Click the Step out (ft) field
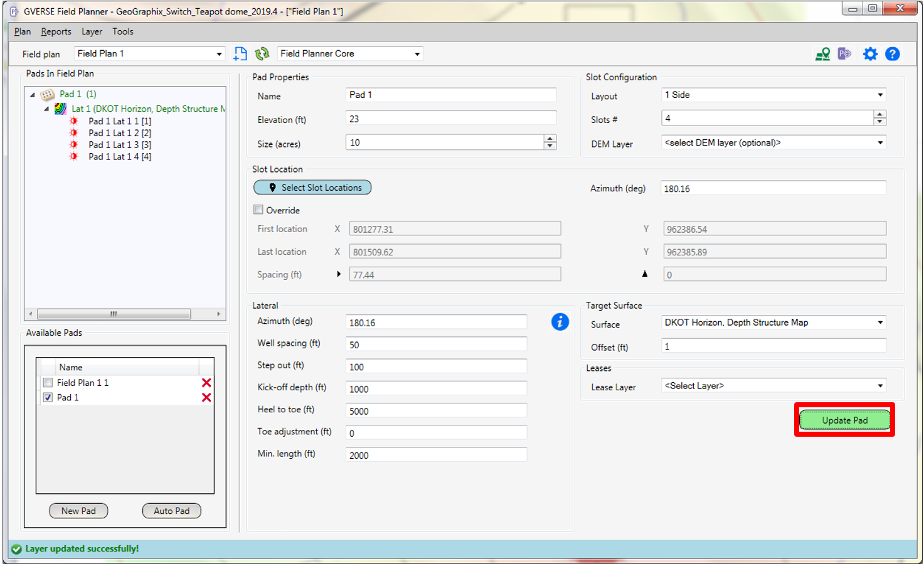This screenshot has height=566, width=924. (x=436, y=366)
